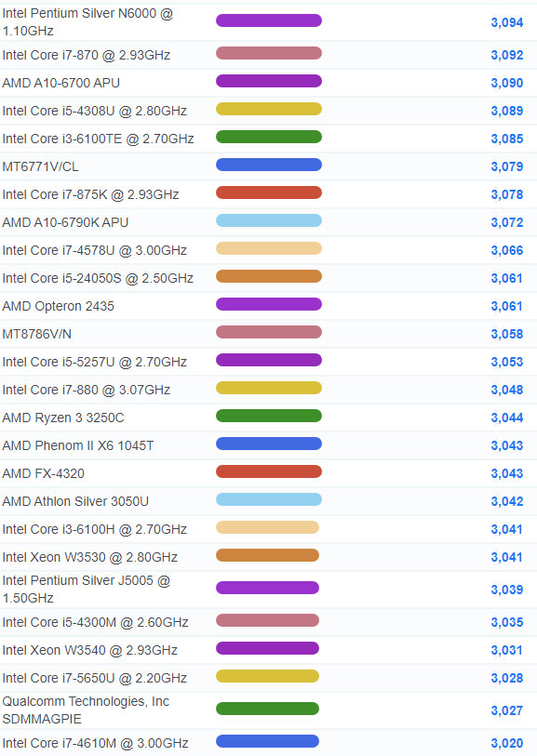The image size is (537, 756).
Task: Click score 3,043 for AMD FX-4320
Action: (x=507, y=473)
